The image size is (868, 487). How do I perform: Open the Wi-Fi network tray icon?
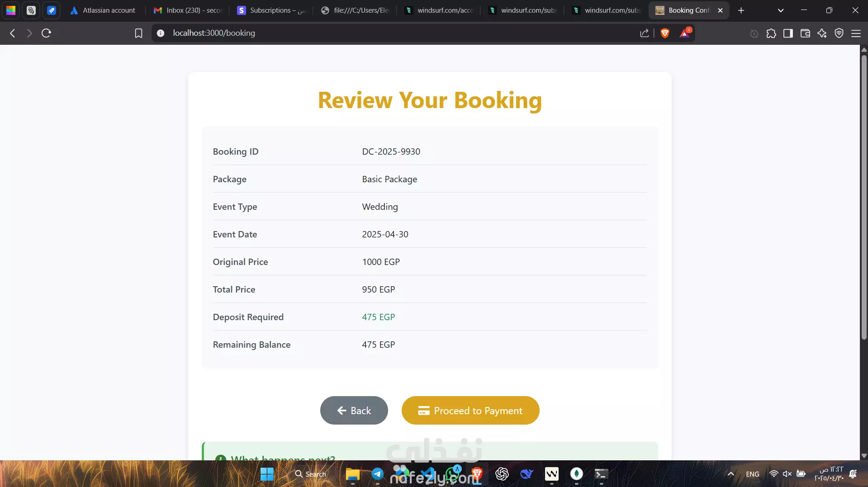point(774,474)
